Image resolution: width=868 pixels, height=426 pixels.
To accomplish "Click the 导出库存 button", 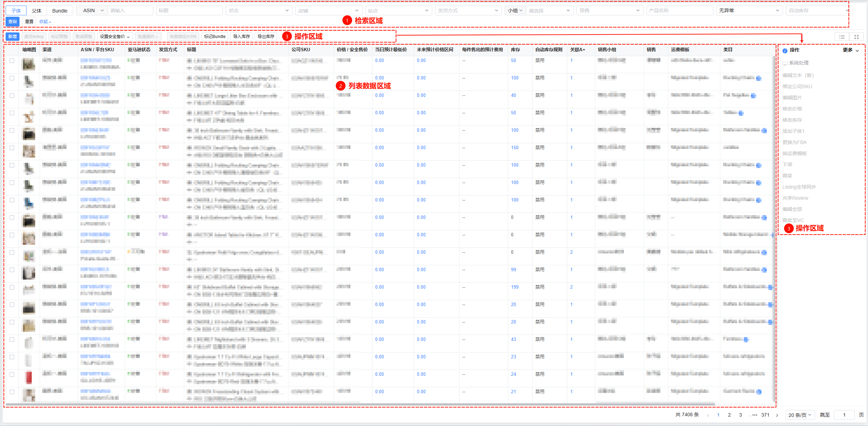I will click(266, 37).
